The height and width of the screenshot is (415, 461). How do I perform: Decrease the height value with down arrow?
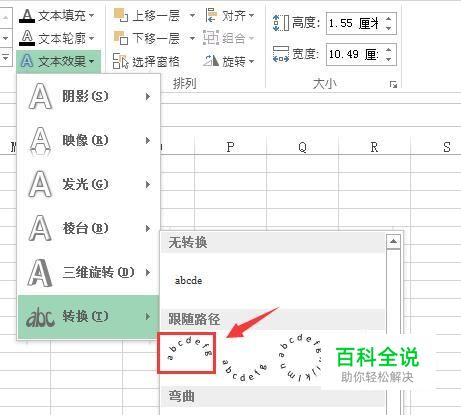point(389,28)
